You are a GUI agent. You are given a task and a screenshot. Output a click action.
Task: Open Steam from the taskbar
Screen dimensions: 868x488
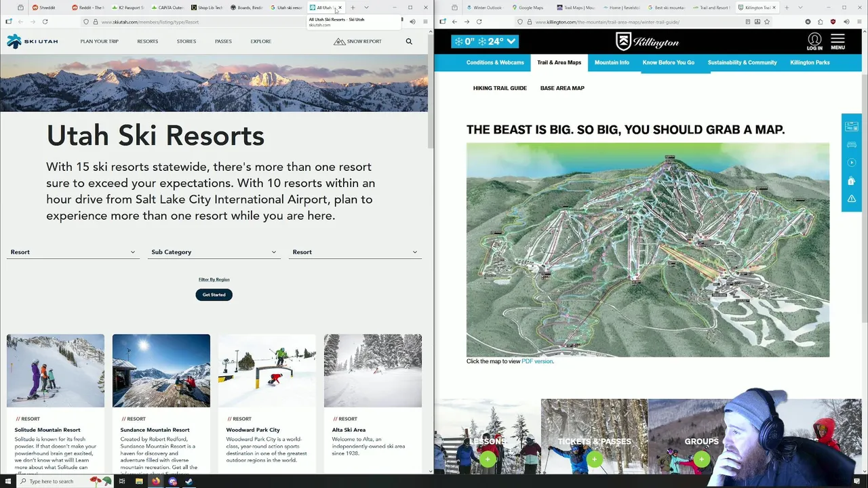click(189, 481)
